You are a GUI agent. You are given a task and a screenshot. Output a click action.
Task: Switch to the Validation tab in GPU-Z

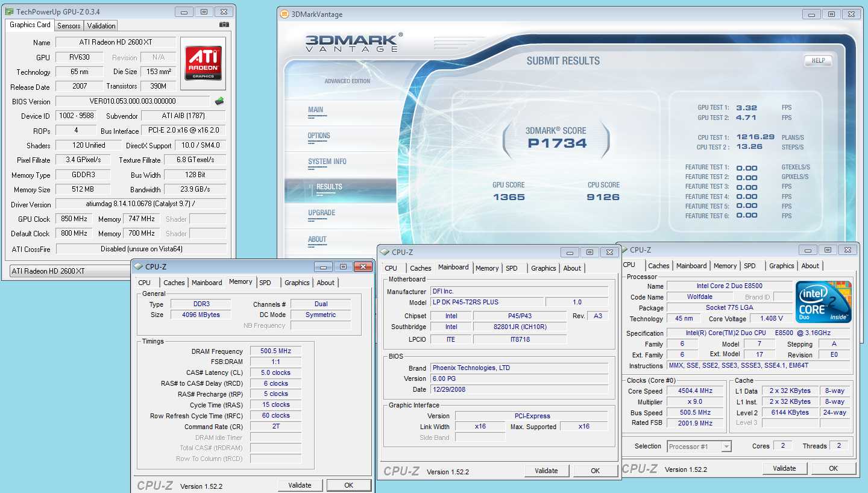pyautogui.click(x=101, y=25)
